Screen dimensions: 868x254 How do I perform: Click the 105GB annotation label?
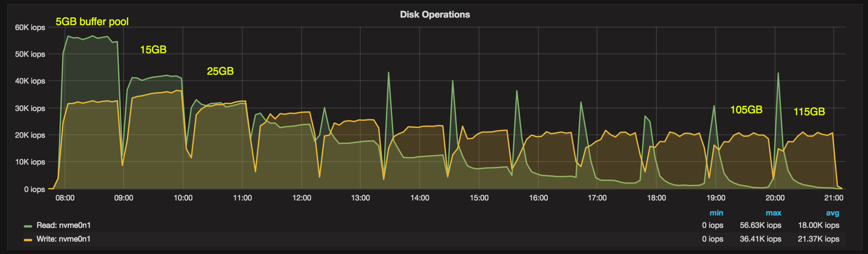point(746,110)
